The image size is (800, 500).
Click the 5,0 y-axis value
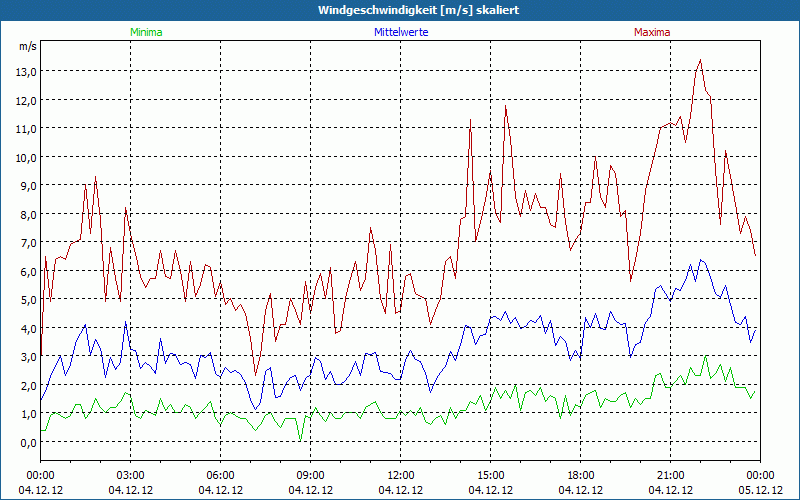[30, 299]
